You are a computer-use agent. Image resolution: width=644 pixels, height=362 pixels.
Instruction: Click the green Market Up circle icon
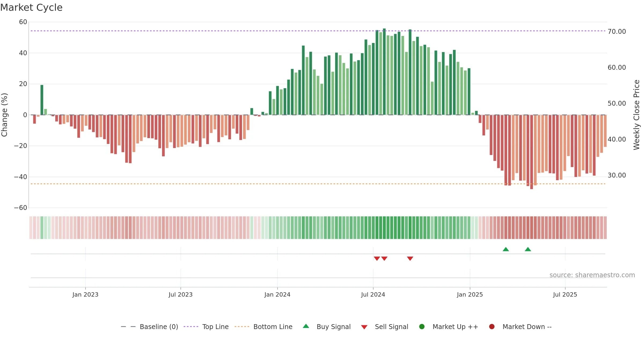tap(422, 327)
